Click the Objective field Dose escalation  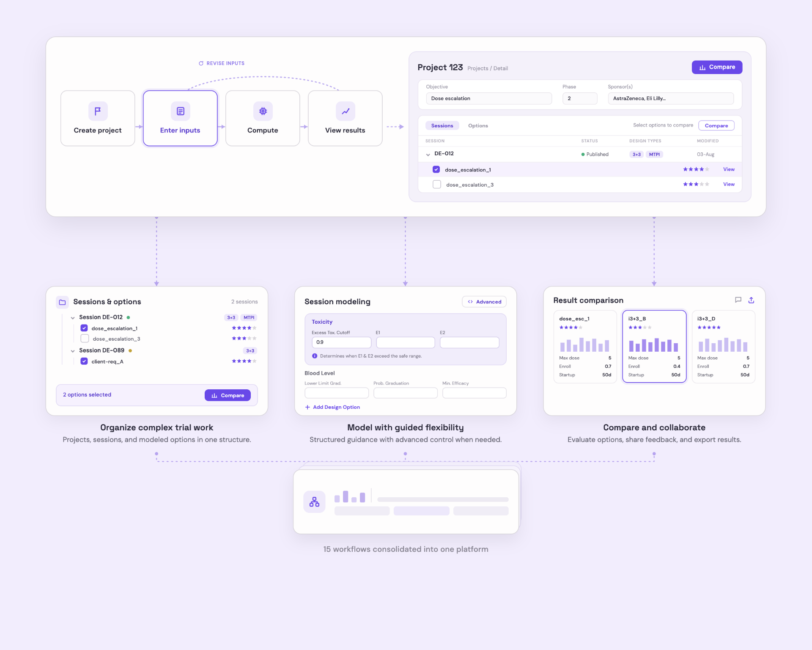pyautogui.click(x=489, y=99)
